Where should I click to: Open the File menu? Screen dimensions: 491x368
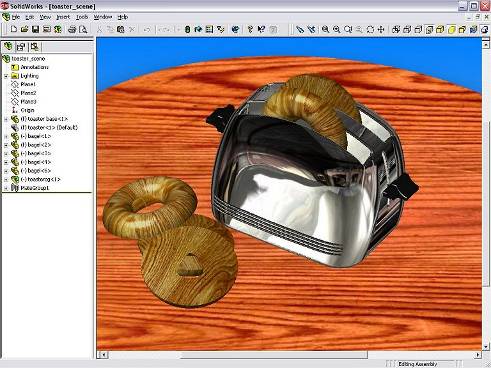16,17
